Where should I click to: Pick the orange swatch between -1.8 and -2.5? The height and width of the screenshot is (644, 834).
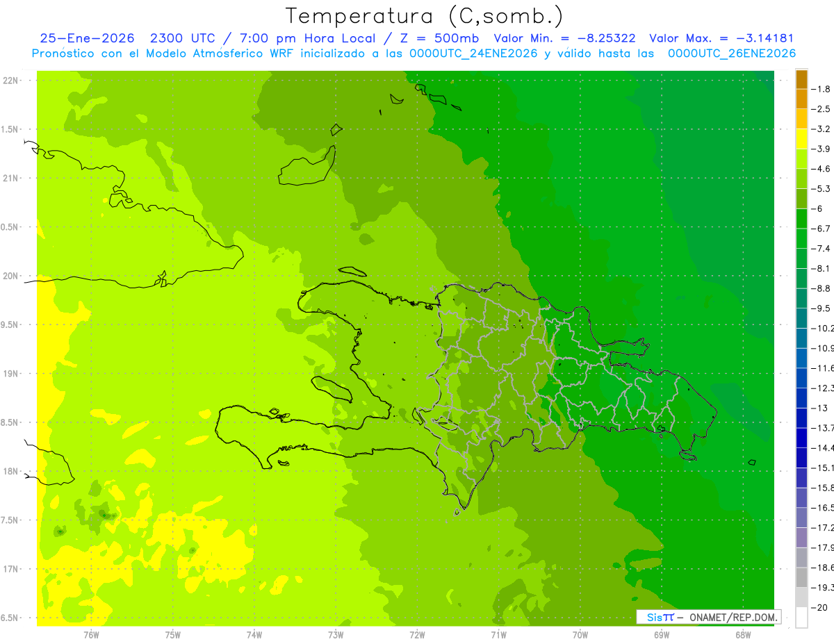(x=801, y=99)
